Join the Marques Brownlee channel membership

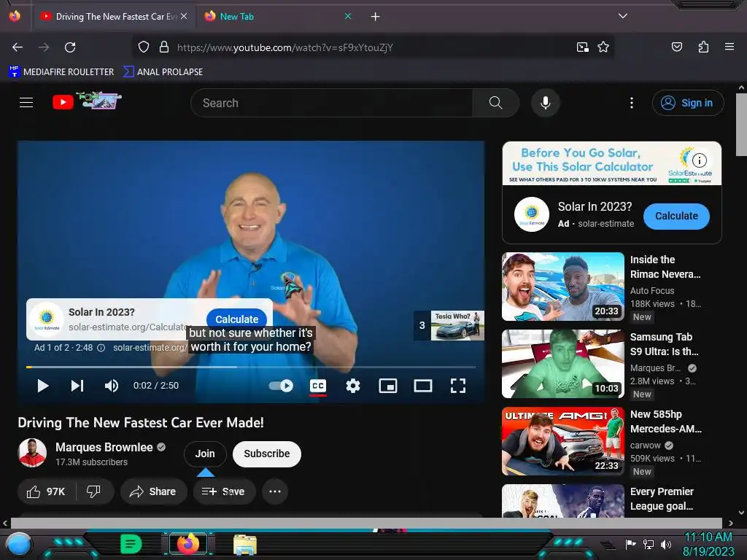tap(205, 454)
